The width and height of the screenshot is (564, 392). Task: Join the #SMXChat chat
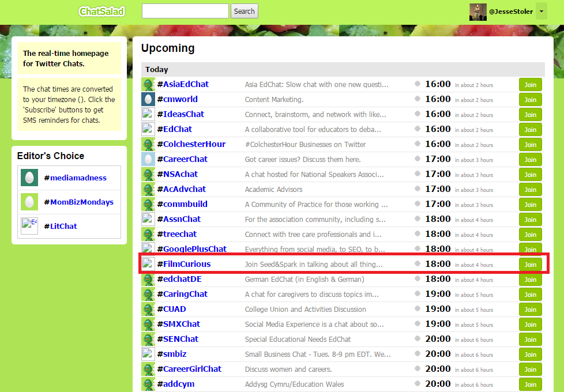(530, 325)
